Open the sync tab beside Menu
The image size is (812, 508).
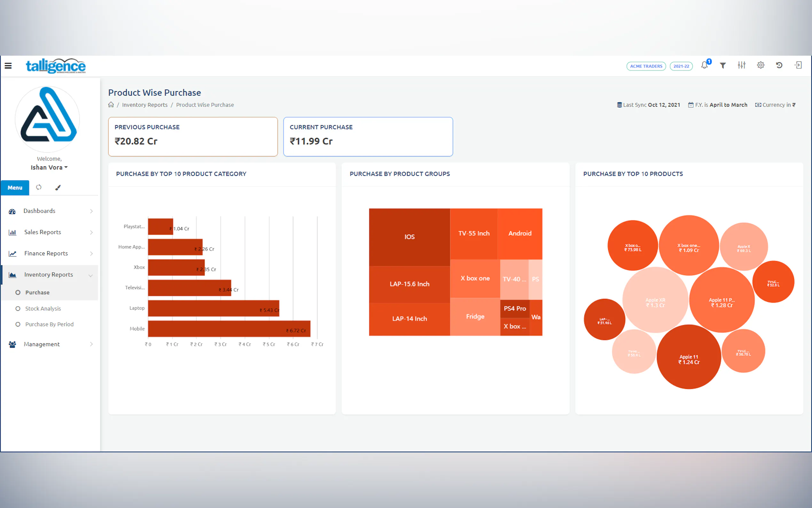point(39,187)
